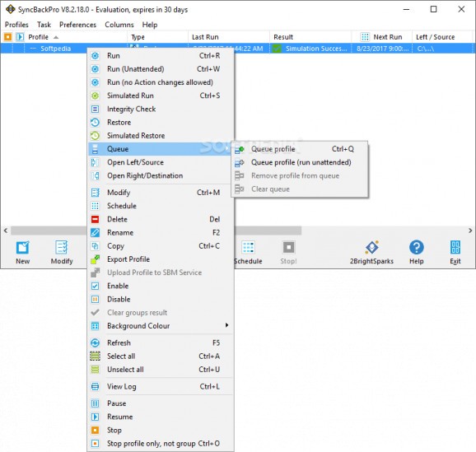Open the Task menu

44,25
